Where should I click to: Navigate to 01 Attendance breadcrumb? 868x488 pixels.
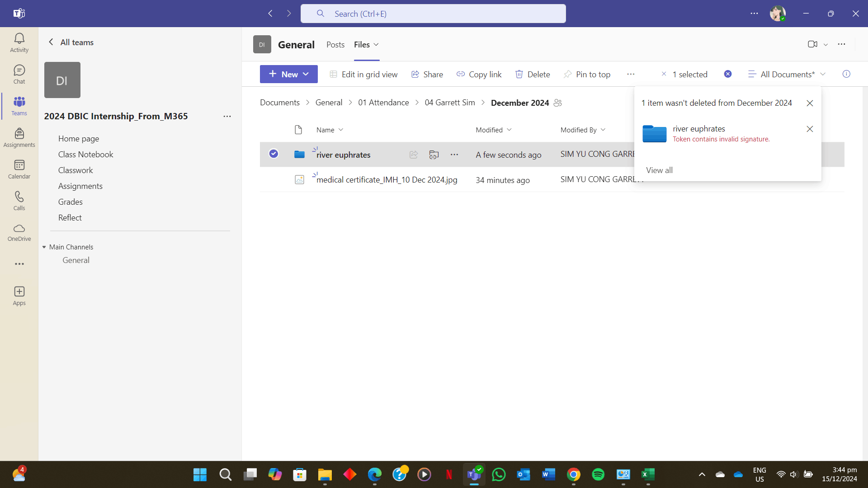coord(383,103)
